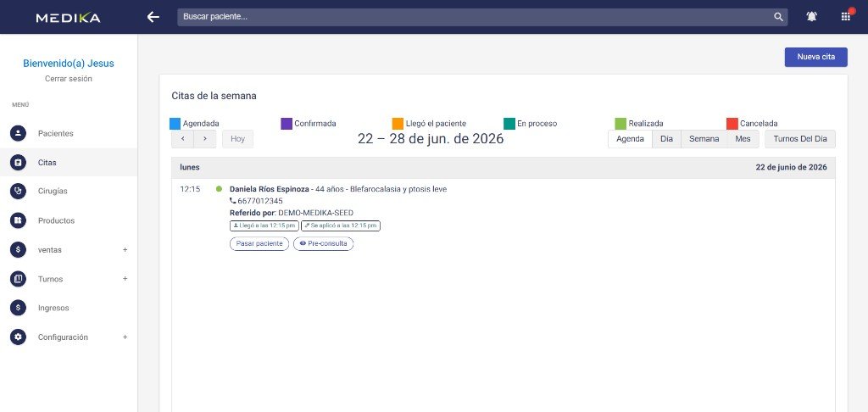Click the Pacientes sidebar icon
This screenshot has width=868, height=412.
[x=19, y=133]
